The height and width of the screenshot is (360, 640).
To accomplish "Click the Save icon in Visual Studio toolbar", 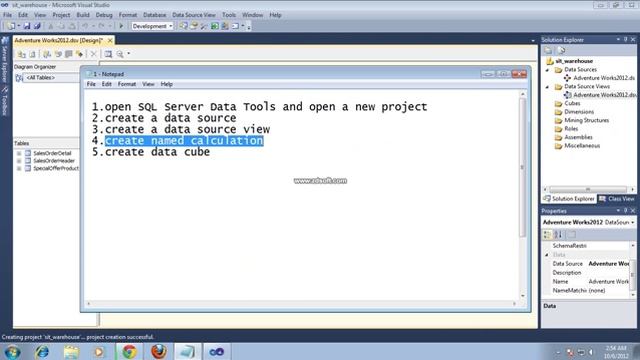I will point(27,26).
